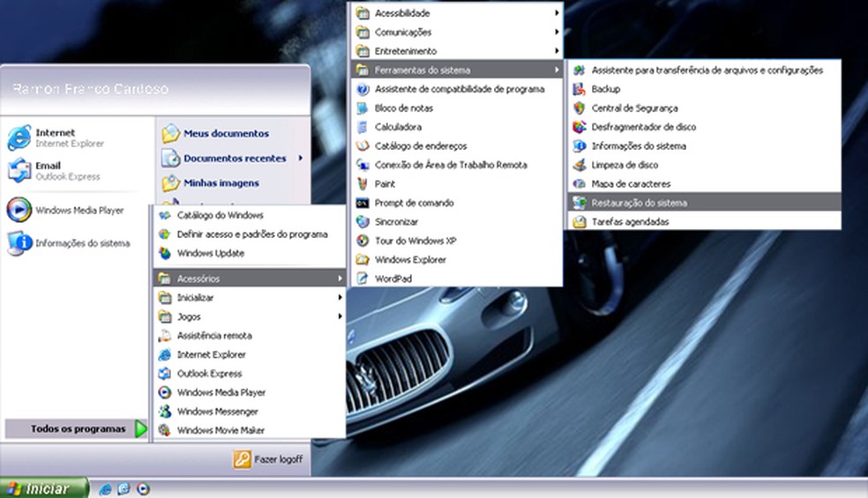Expand the Acessibilidade submenu arrow
This screenshot has width=868, height=498.
[557, 12]
